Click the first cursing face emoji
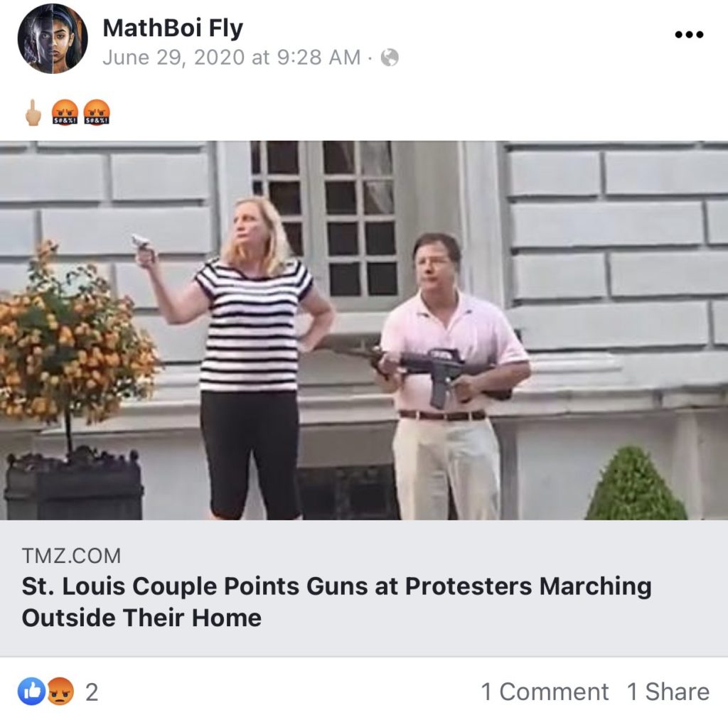Viewport: 728px width, 720px height. 65,113
